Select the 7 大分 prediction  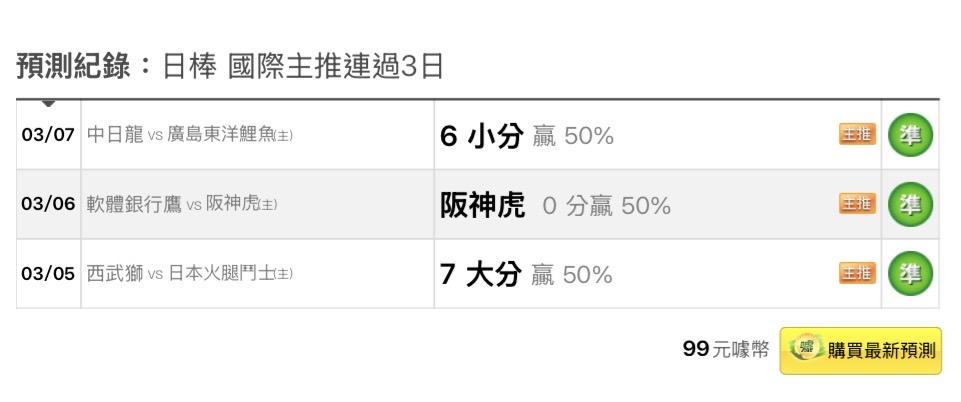point(481,274)
